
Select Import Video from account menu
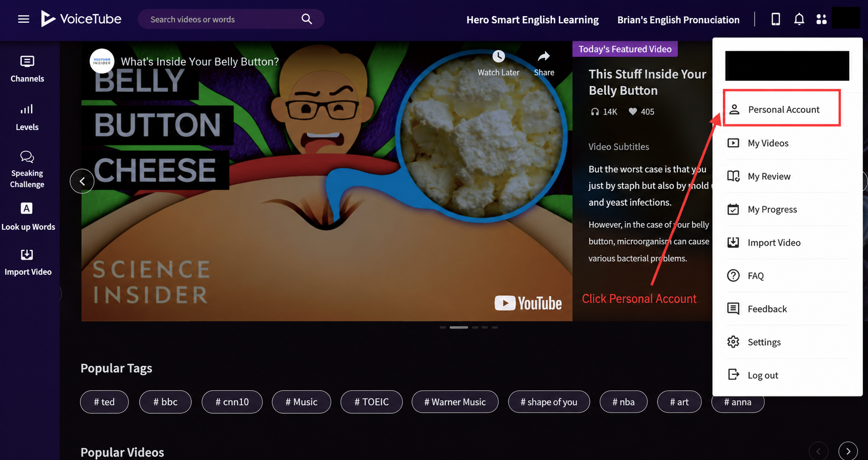(x=787, y=243)
